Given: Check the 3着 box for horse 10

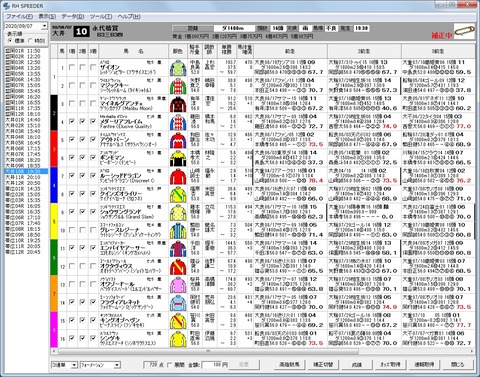Looking at the screenshot, I should click(93, 230).
